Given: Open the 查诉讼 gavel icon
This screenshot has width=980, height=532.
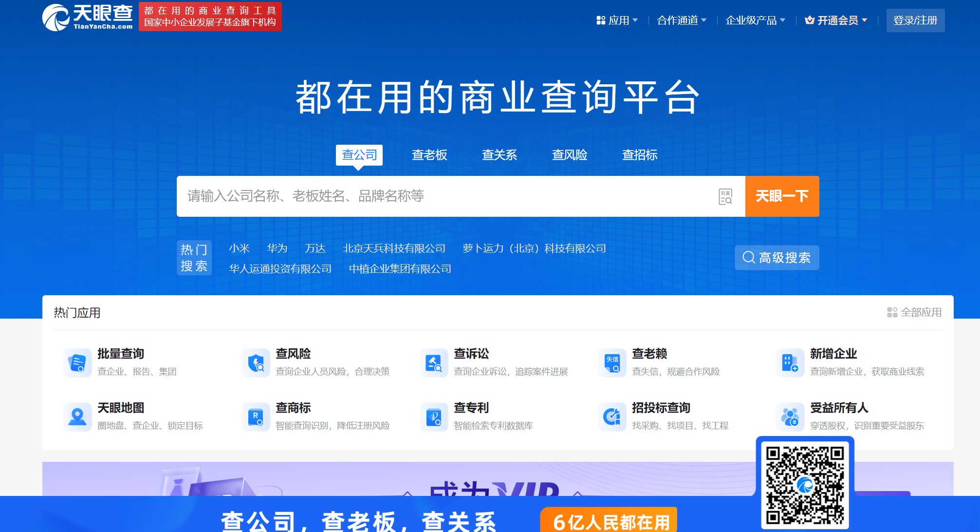Looking at the screenshot, I should (434, 362).
